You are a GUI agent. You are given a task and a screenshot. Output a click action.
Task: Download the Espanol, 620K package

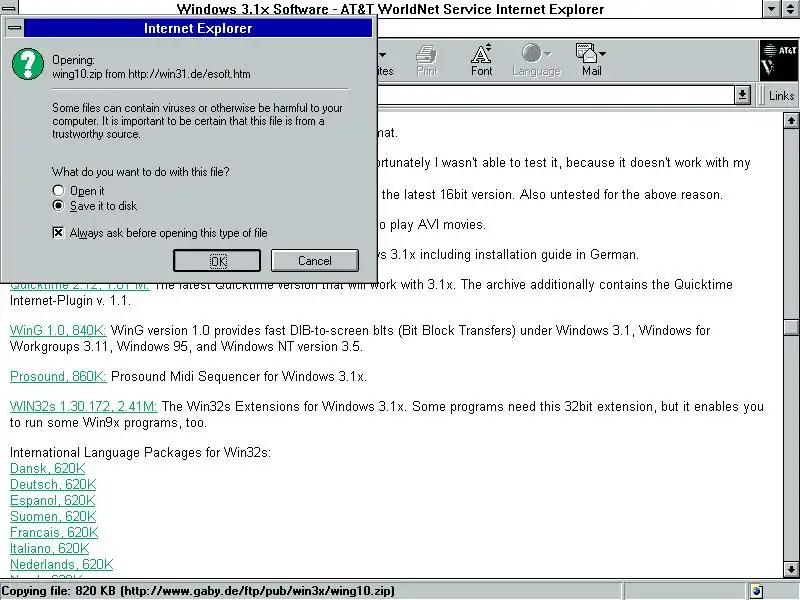point(53,500)
